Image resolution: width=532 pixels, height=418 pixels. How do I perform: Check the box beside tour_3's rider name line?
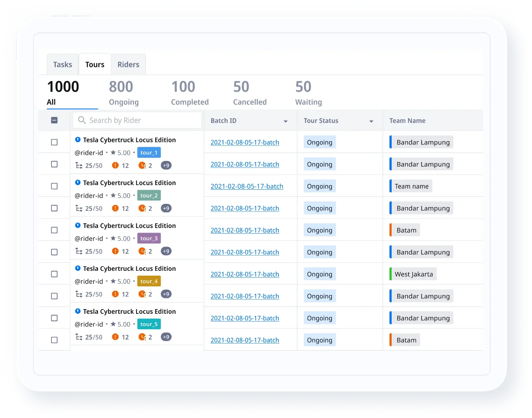(x=54, y=230)
